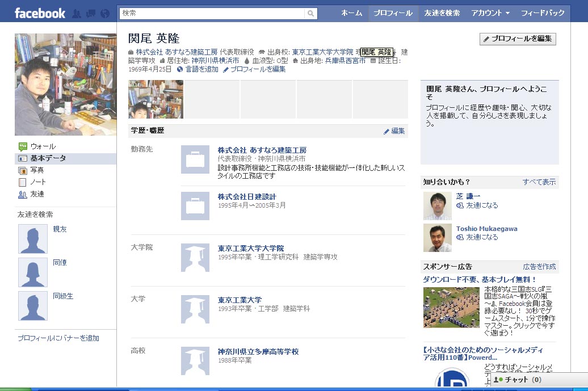Go to ホーム in top navigation

352,13
